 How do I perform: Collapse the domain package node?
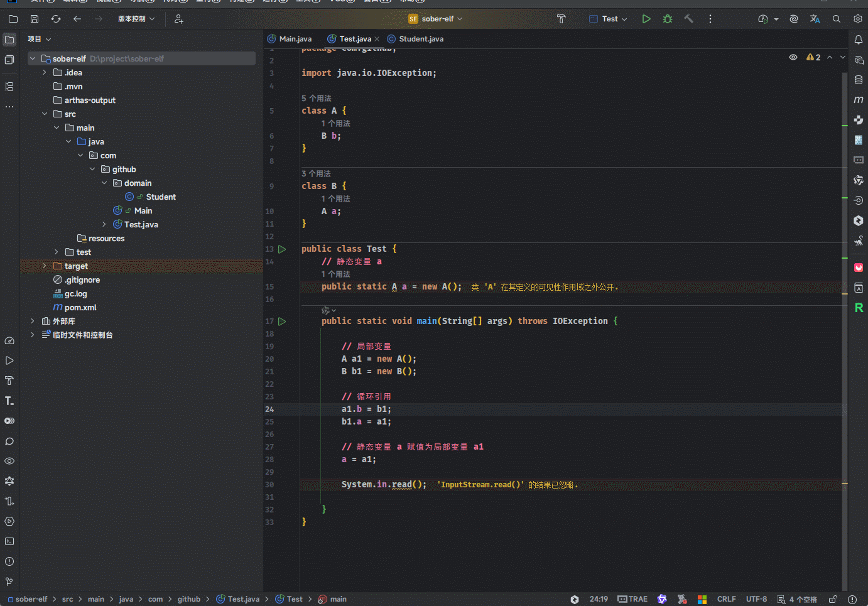tap(104, 183)
